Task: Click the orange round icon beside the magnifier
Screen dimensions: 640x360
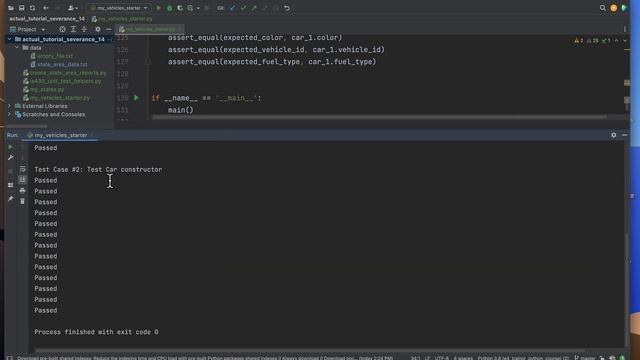Action: [x=613, y=8]
